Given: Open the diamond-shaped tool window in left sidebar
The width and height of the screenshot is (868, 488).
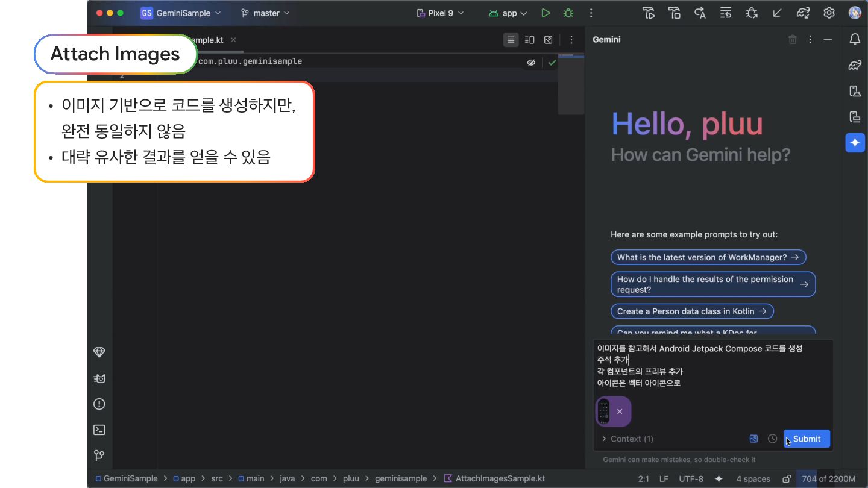Looking at the screenshot, I should click(x=99, y=352).
